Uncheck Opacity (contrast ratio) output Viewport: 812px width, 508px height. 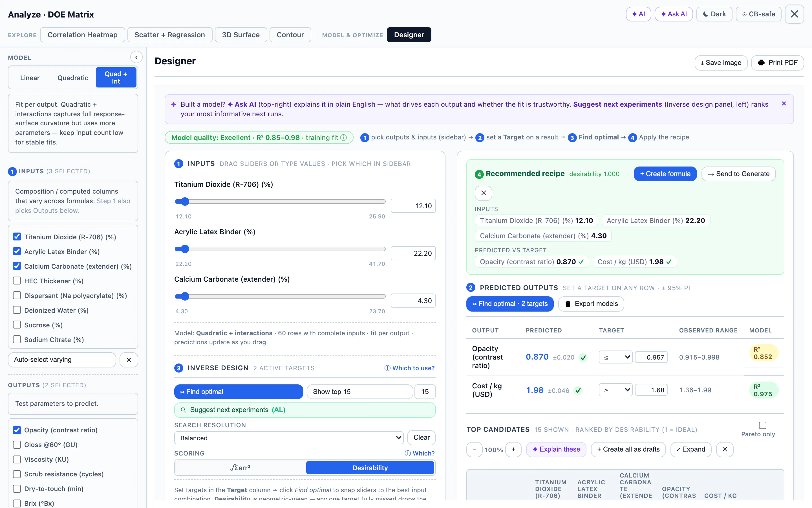tap(17, 430)
